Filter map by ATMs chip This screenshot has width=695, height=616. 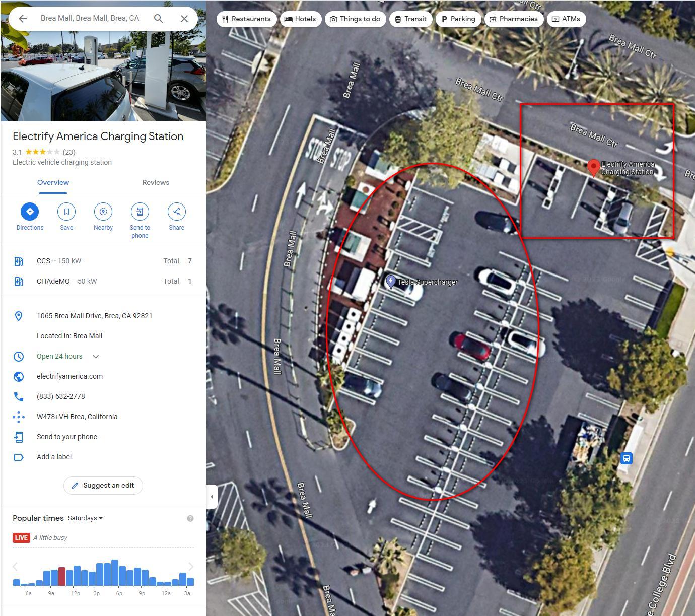point(566,19)
